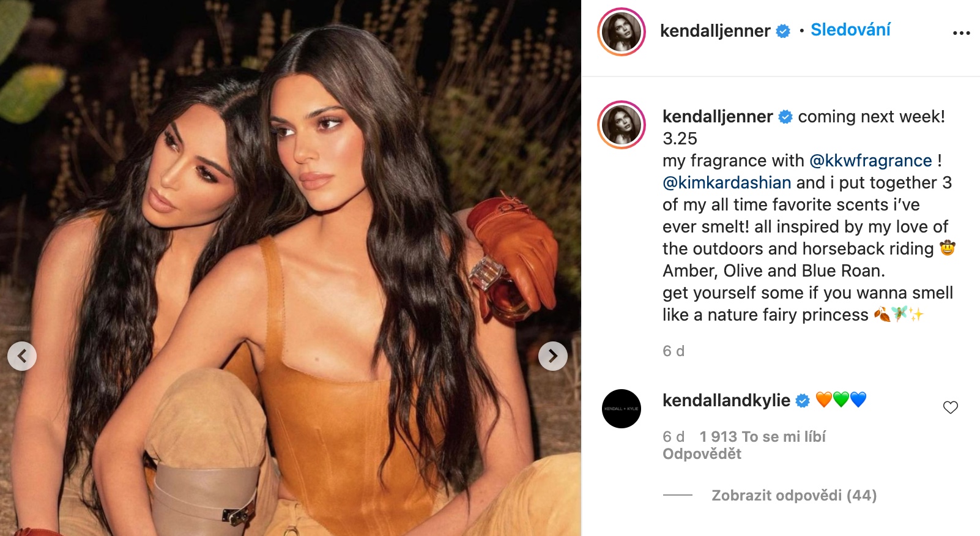The image size is (980, 536).
Task: Click the main post photo
Action: [x=291, y=268]
